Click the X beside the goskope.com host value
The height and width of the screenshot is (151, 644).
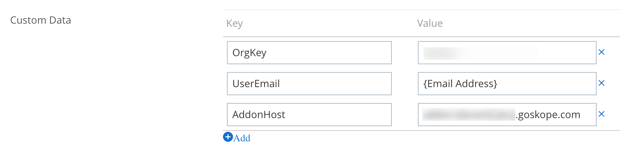click(x=601, y=114)
